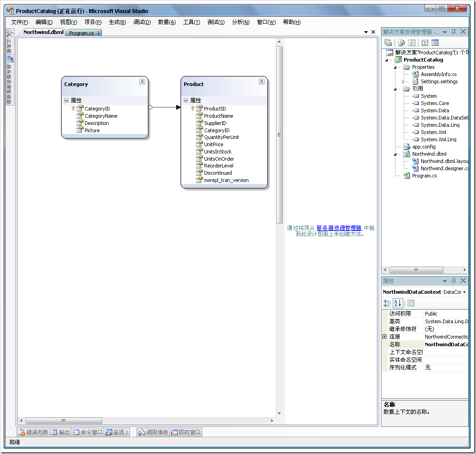Open the Command Window tab
This screenshot has width=476, height=454.
pyautogui.click(x=87, y=432)
